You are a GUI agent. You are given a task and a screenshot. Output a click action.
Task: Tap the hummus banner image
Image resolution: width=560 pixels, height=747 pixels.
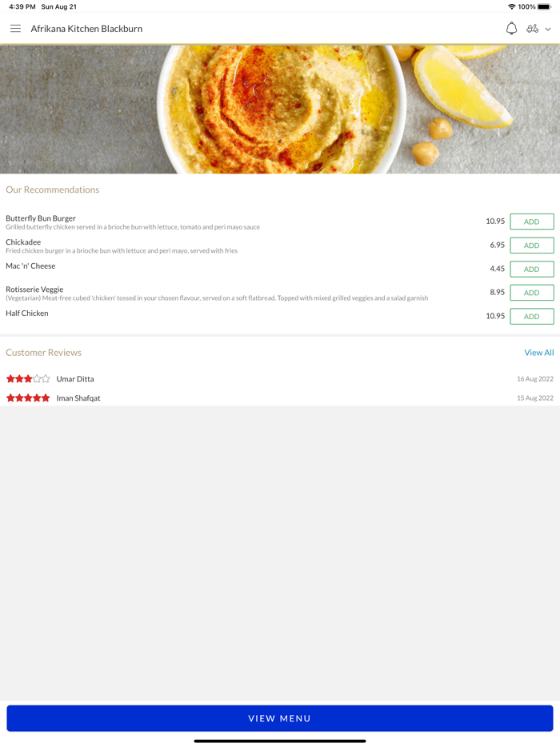pos(280,109)
